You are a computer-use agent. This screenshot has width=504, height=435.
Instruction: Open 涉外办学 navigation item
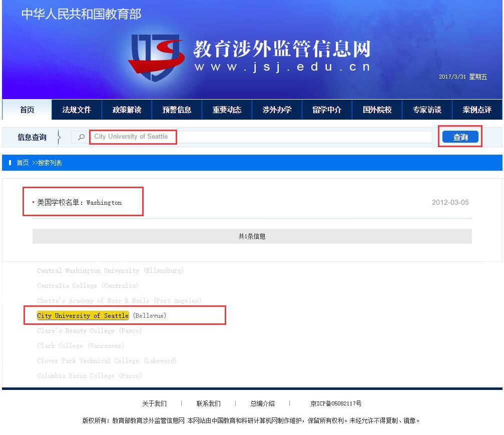pyautogui.click(x=277, y=110)
